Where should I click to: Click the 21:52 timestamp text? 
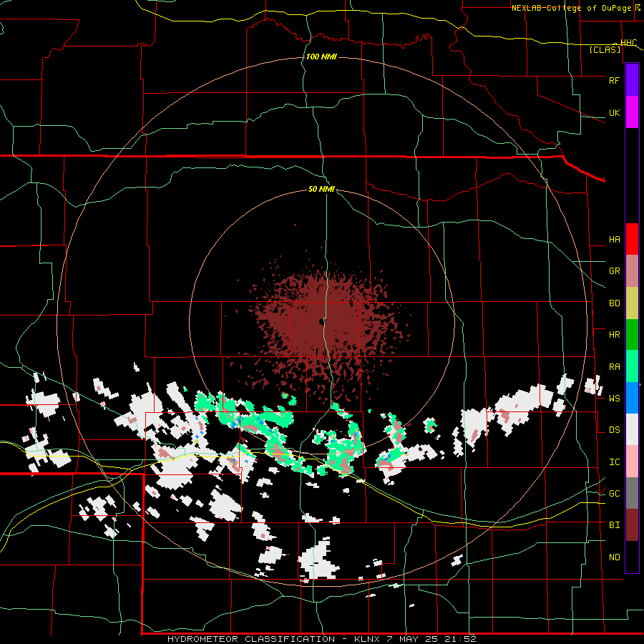coord(459,639)
